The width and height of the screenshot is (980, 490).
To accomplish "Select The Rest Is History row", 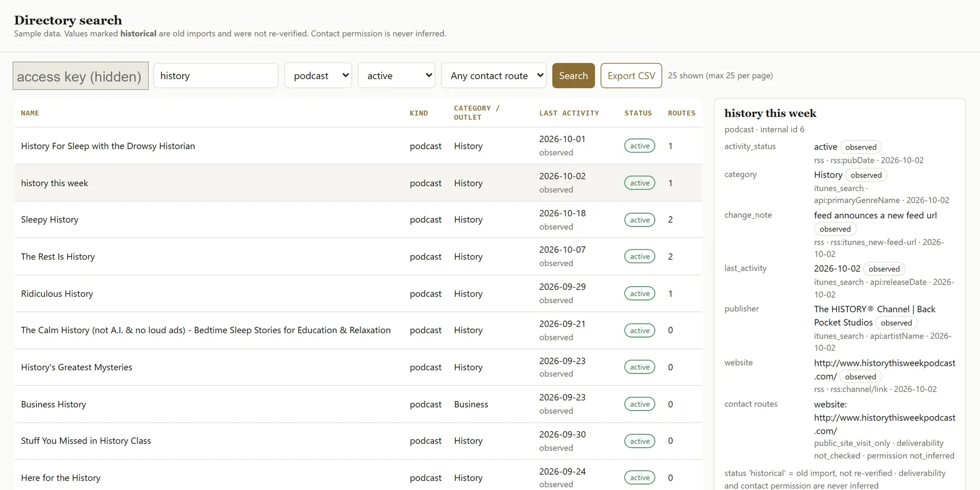I will coord(358,256).
